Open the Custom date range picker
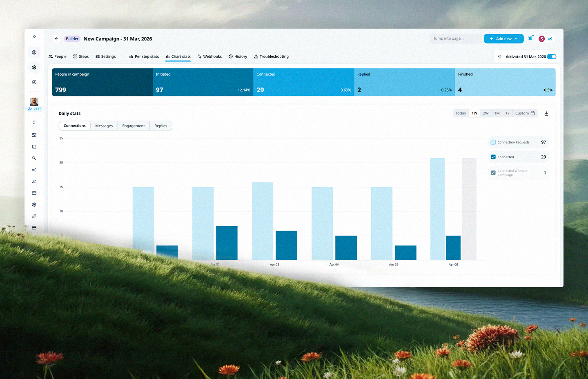This screenshot has height=379, width=588. pyautogui.click(x=525, y=113)
